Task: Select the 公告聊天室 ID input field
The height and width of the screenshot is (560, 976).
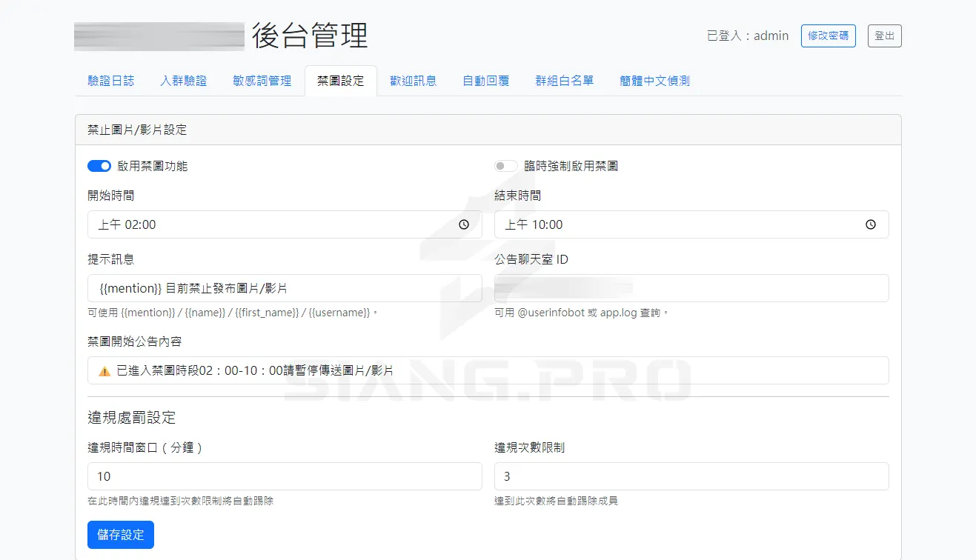Action: point(691,289)
